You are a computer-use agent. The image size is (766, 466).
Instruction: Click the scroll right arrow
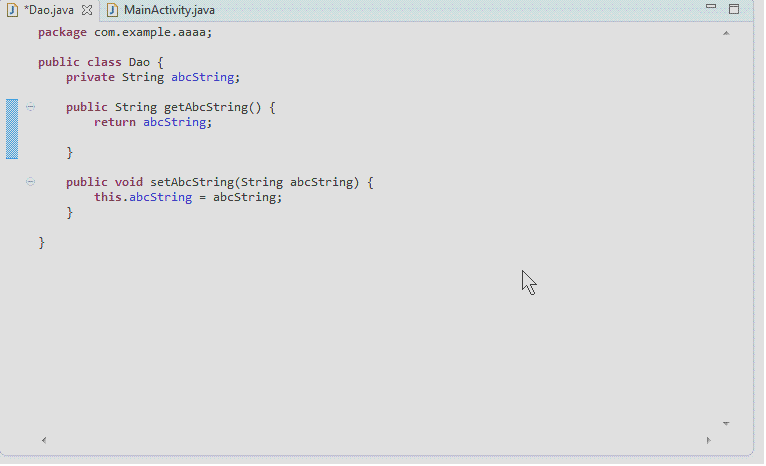708,440
